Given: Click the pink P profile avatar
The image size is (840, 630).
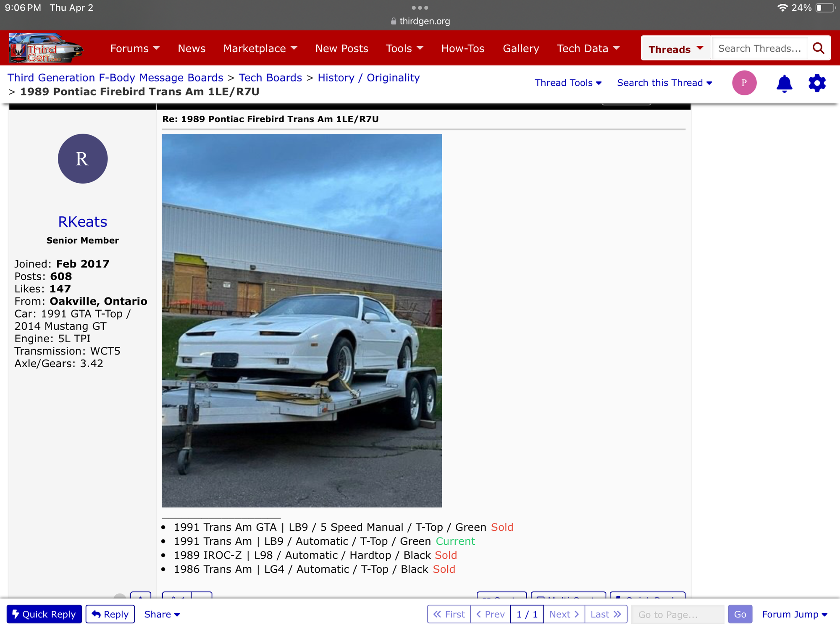Looking at the screenshot, I should click(x=744, y=83).
